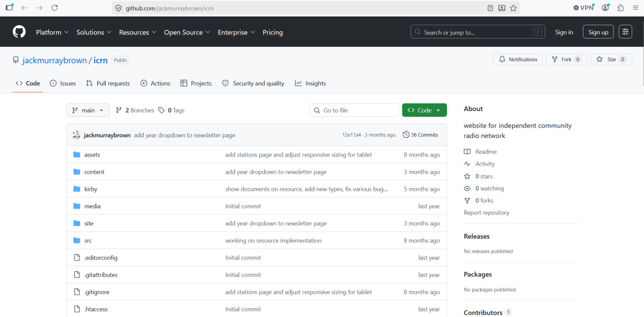Expand the Enterprise menu
644x317 pixels.
pos(236,32)
